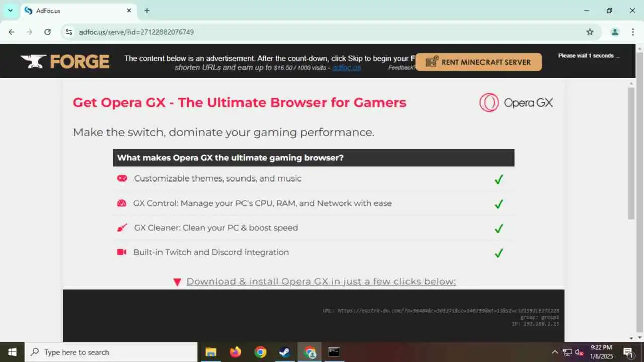Open the notification center icon
The width and height of the screenshot is (644, 362).
[628, 352]
